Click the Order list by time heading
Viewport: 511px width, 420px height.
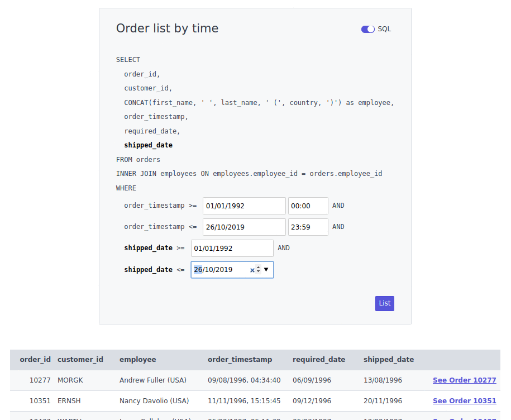(x=167, y=28)
